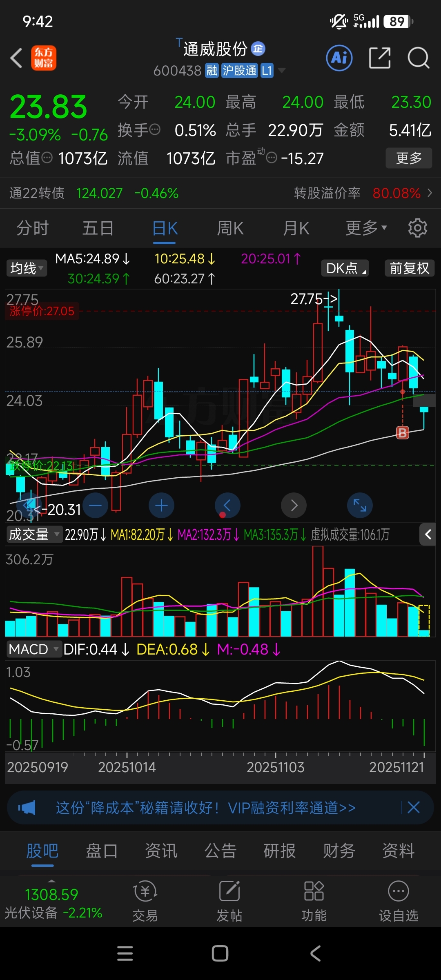Tap the 市盈 info circle icon

pos(272,157)
